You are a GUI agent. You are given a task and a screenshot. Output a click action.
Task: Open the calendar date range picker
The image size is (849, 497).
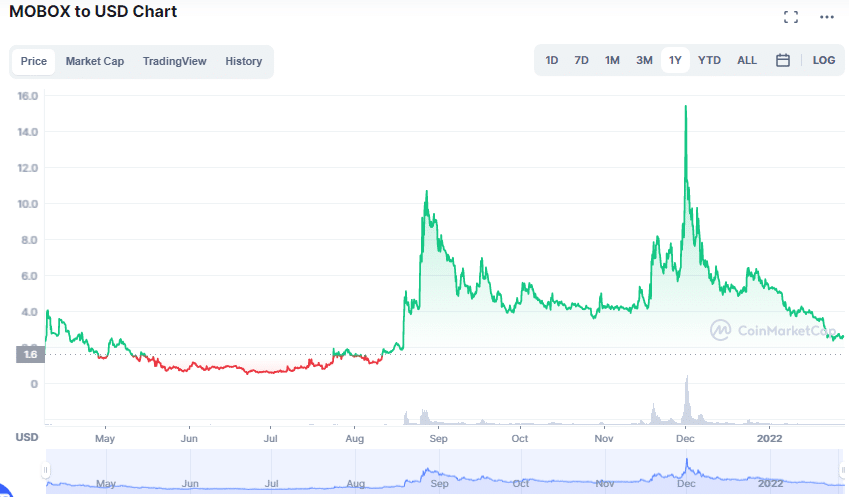point(782,60)
